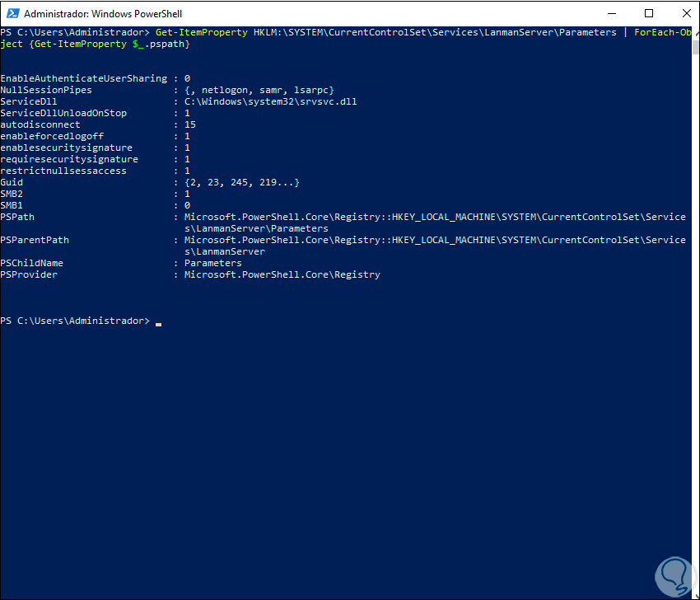Click the NullSessionPipes value list
The image size is (700, 600).
pos(259,90)
